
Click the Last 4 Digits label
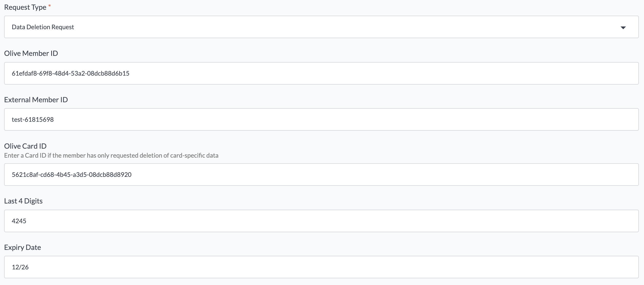(x=23, y=201)
